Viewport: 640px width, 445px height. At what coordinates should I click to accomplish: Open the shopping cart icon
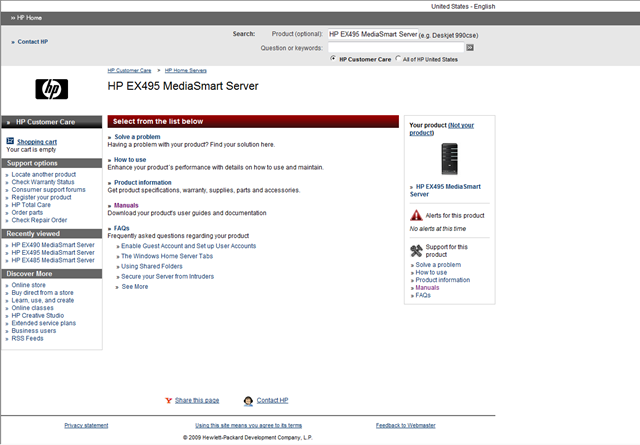coord(10,141)
